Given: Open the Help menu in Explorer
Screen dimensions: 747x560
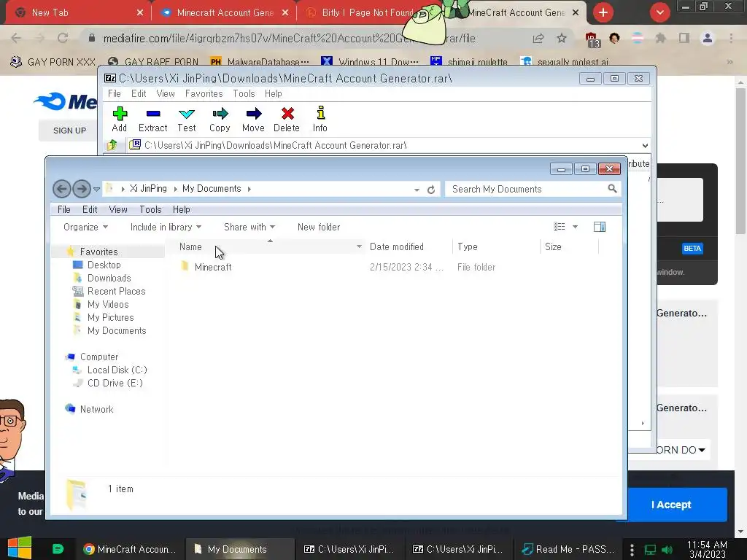Looking at the screenshot, I should coord(181,209).
